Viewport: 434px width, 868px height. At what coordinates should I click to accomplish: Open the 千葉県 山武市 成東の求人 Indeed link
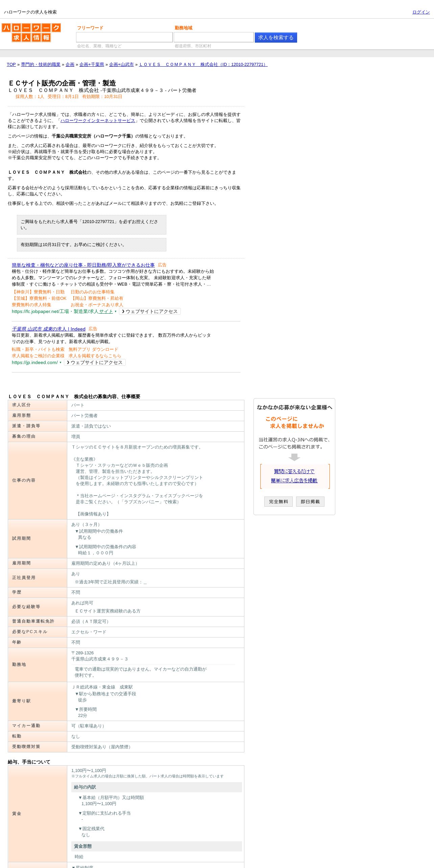[x=49, y=329]
